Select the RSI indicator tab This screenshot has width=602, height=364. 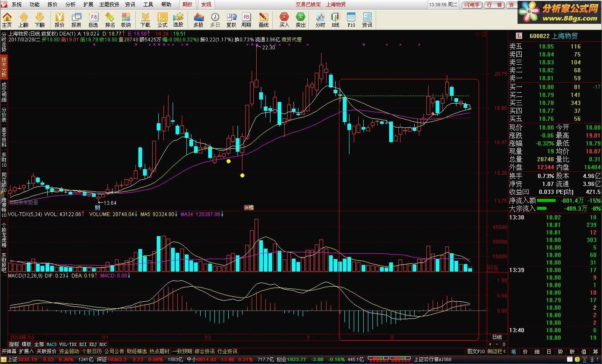83,345
